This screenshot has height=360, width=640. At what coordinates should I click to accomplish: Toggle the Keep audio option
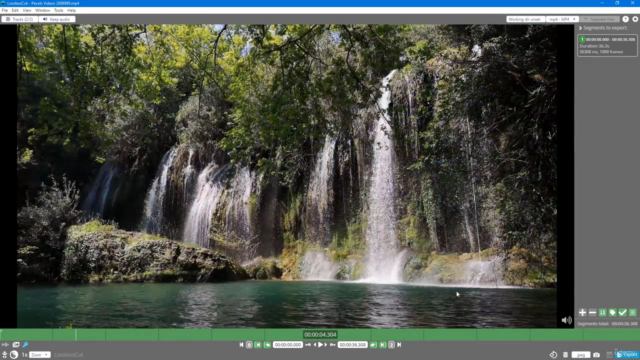(x=57, y=19)
